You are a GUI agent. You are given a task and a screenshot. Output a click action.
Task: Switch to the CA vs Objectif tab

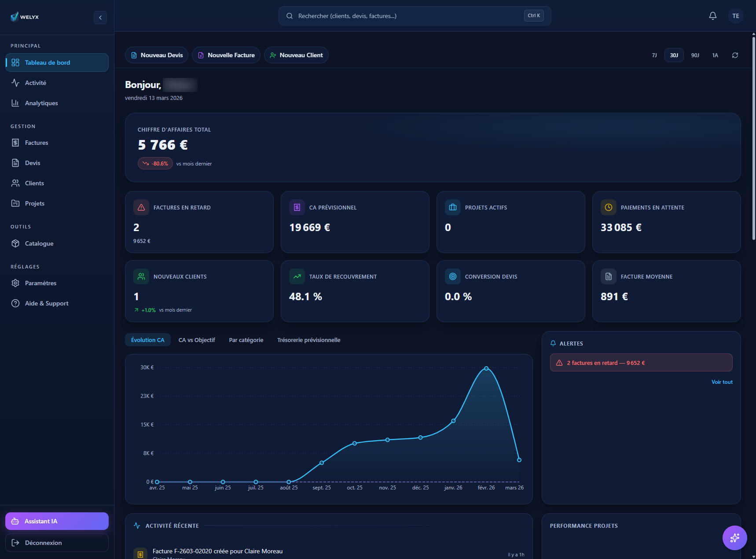(x=196, y=340)
